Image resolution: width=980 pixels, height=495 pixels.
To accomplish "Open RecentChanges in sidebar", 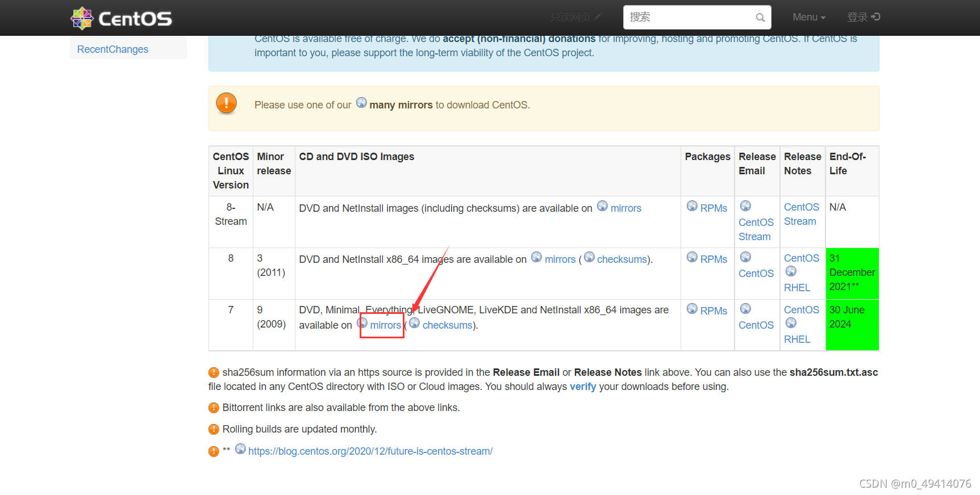I will click(112, 49).
